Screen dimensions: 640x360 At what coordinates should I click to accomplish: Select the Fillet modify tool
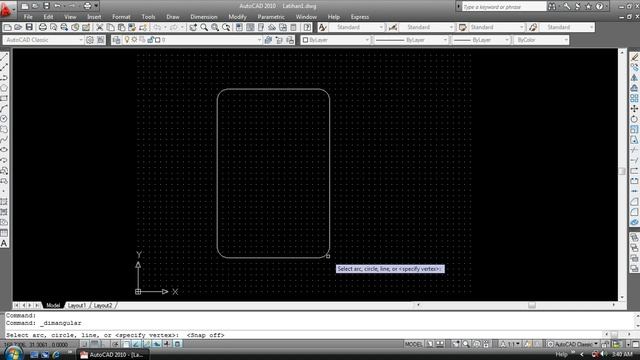[634, 212]
